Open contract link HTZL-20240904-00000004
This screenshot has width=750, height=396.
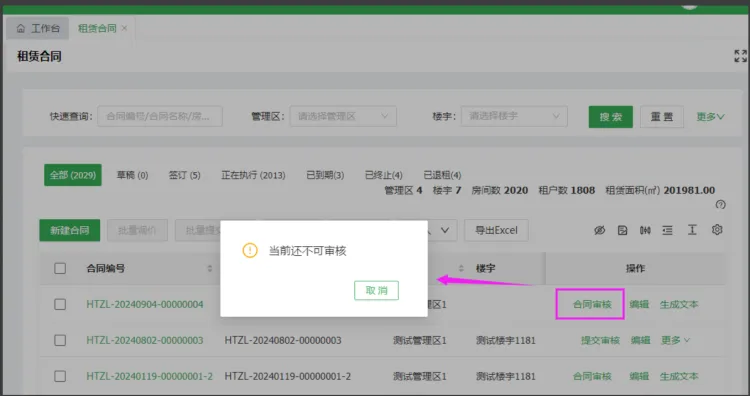click(x=145, y=304)
